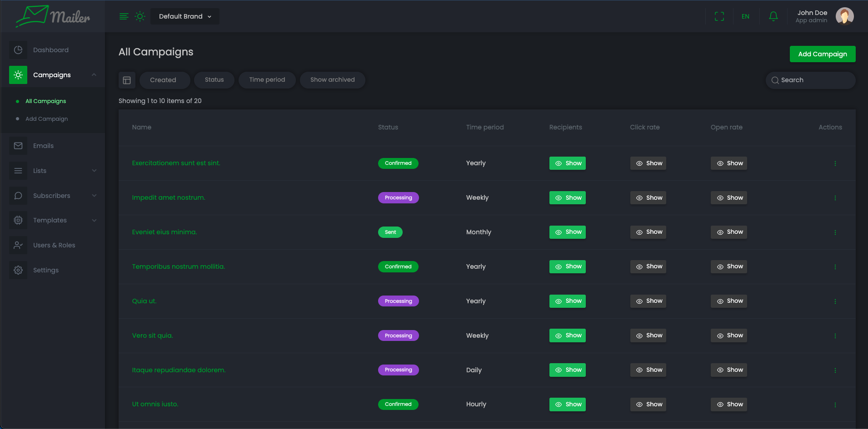Collapse sidebar with the hamburger menu icon
The width and height of the screenshot is (868, 429).
click(124, 16)
